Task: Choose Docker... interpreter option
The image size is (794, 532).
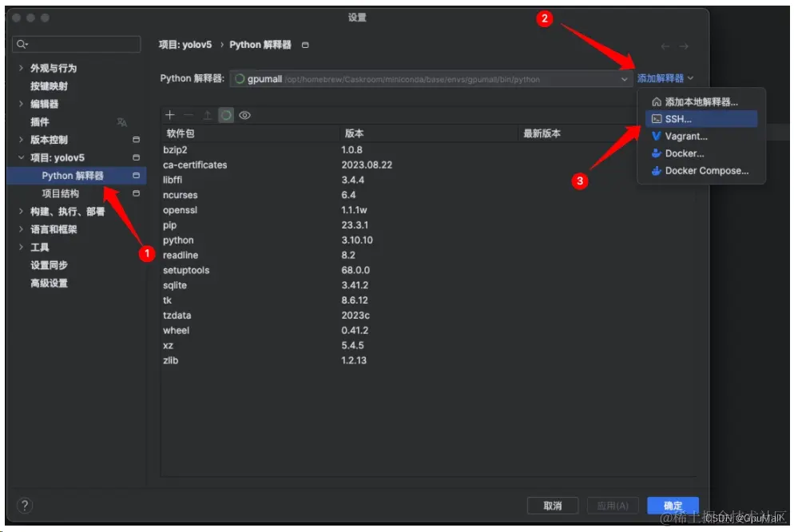Action: click(x=701, y=153)
